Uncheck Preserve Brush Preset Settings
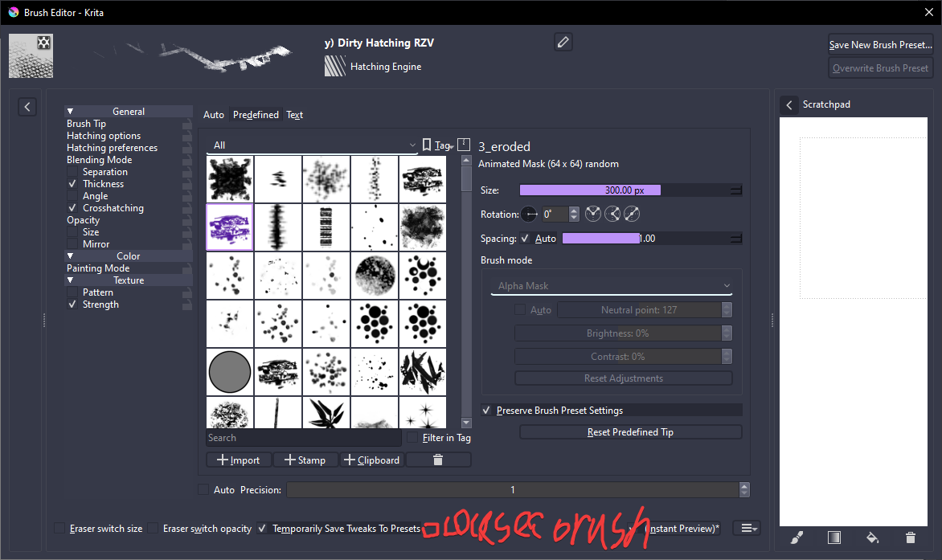Image resolution: width=942 pixels, height=560 pixels. coord(486,411)
